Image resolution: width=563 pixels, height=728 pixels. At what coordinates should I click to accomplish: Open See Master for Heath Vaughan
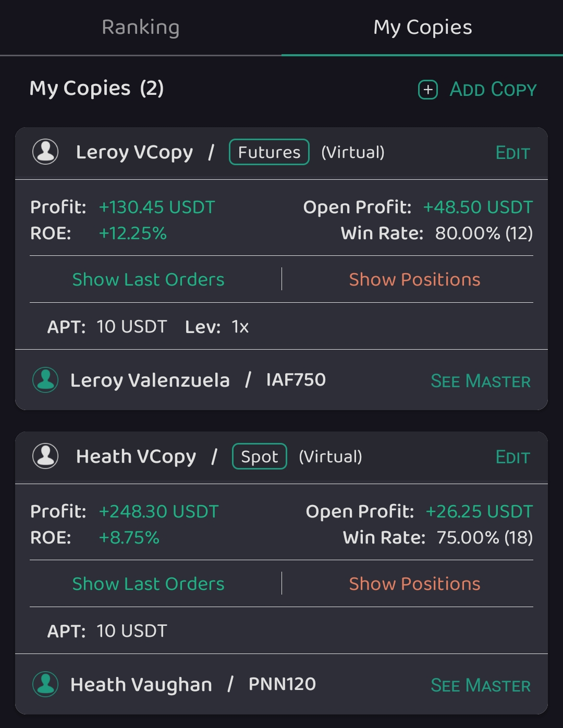pos(480,685)
